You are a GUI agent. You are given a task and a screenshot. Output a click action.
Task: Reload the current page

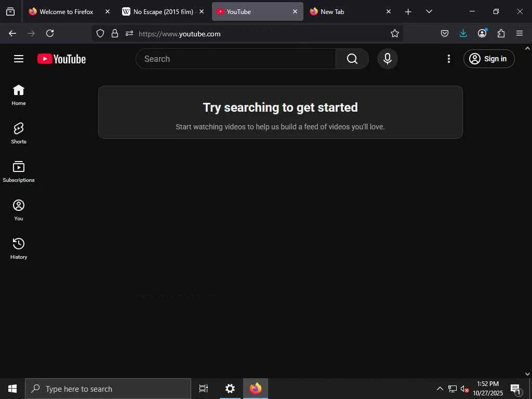point(50,33)
